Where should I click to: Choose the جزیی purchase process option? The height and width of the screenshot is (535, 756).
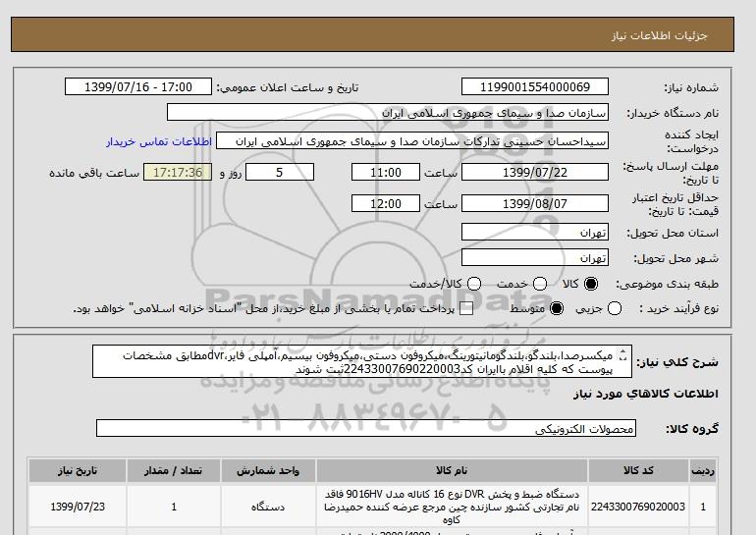coord(615,308)
